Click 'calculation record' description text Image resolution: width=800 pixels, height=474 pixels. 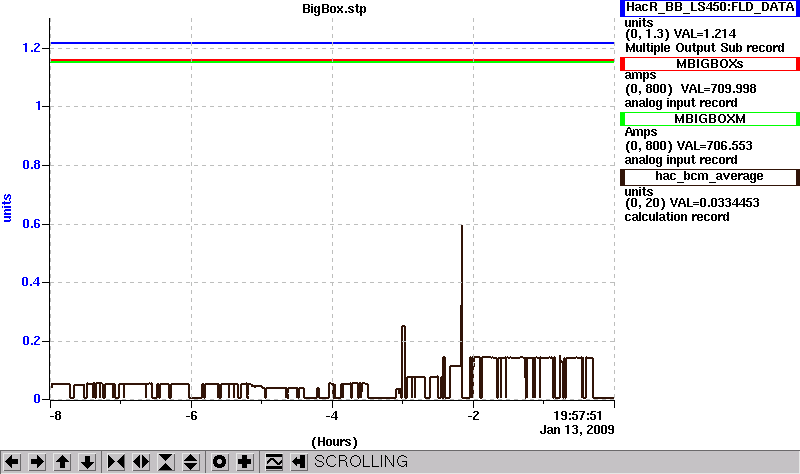point(677,217)
